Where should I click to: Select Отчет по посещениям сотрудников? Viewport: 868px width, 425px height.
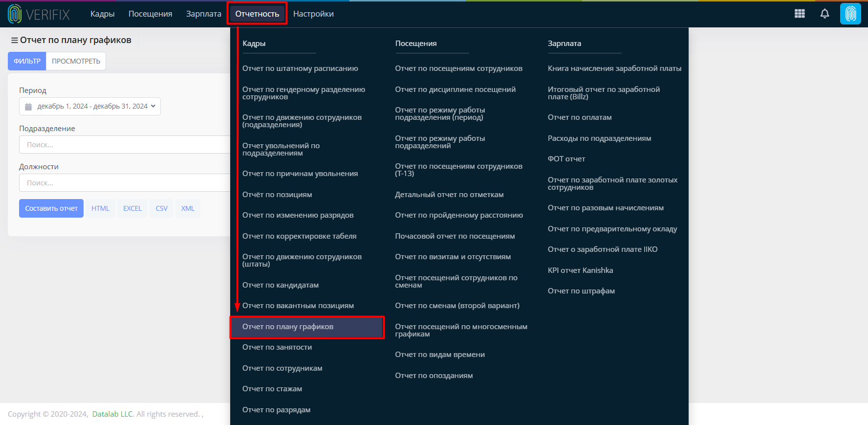click(x=458, y=68)
